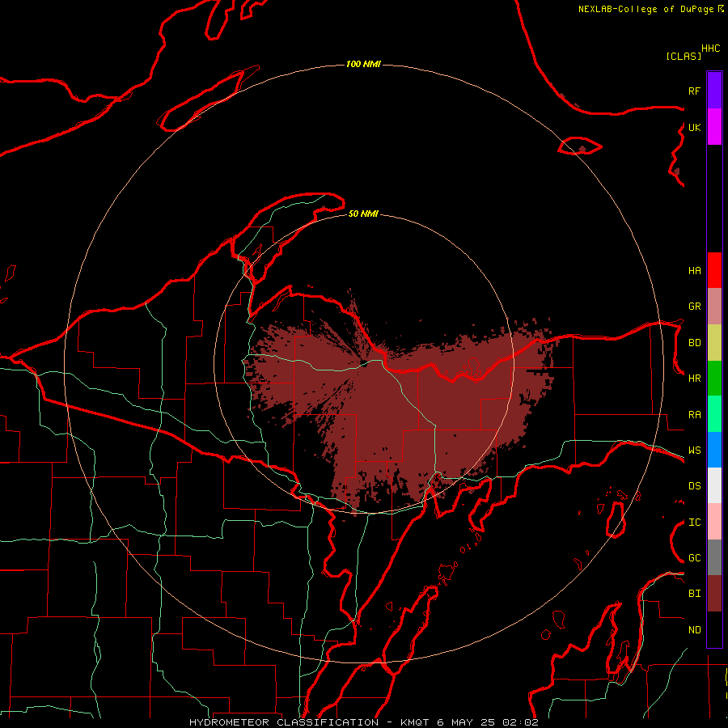The image size is (728, 728).
Task: Select the light pink IC swatch
Action: tap(714, 522)
